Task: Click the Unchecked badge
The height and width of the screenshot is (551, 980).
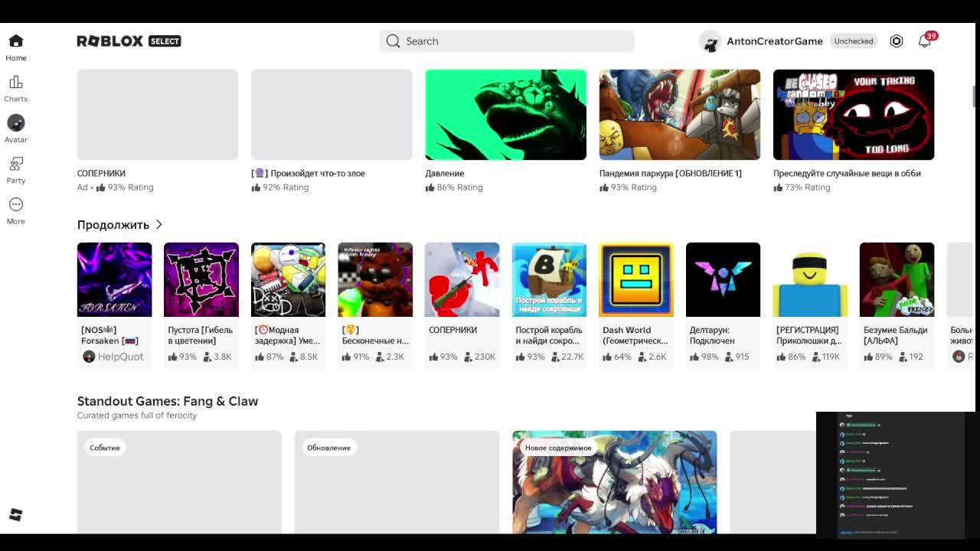Action: [854, 41]
